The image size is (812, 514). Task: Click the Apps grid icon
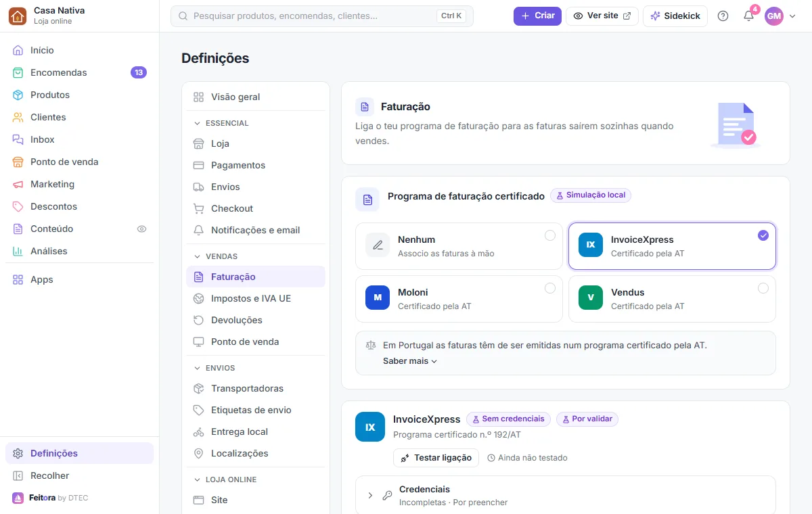(18, 279)
